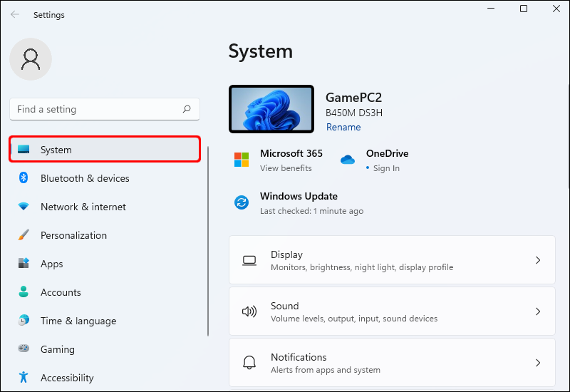Viewport: 570px width, 392px height.
Task: Click the back arrow icon in Settings
Action: (x=15, y=14)
